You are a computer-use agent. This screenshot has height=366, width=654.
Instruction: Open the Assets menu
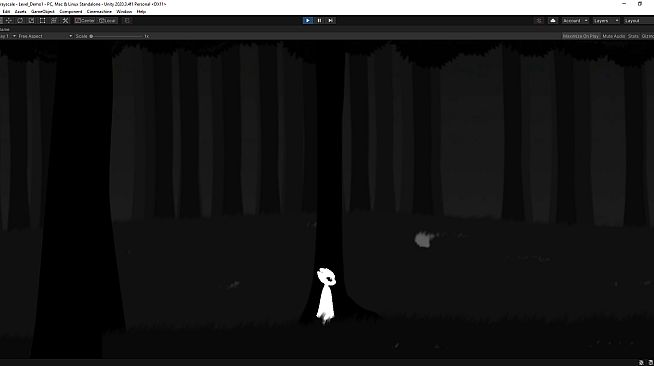click(20, 12)
